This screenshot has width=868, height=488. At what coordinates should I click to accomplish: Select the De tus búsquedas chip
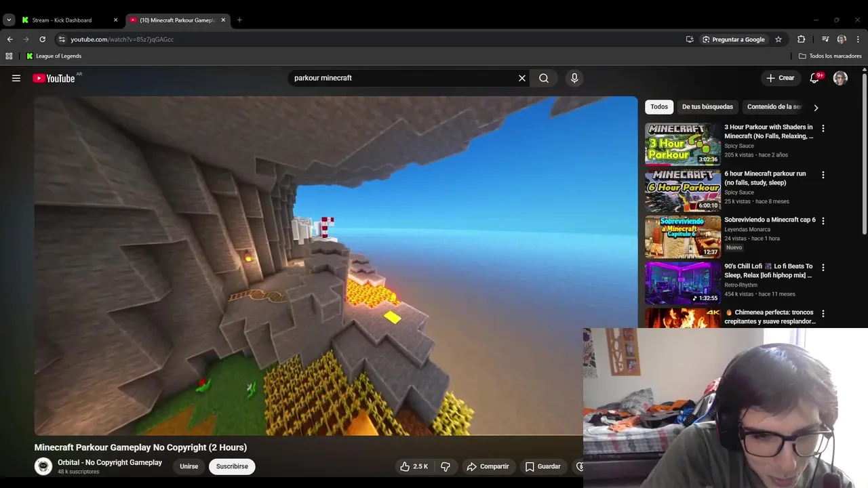[707, 107]
